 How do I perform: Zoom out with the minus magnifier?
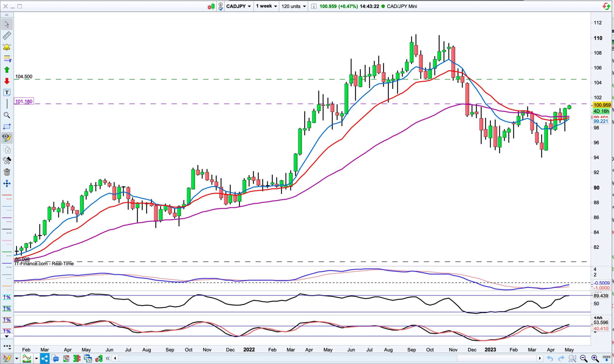point(584,358)
